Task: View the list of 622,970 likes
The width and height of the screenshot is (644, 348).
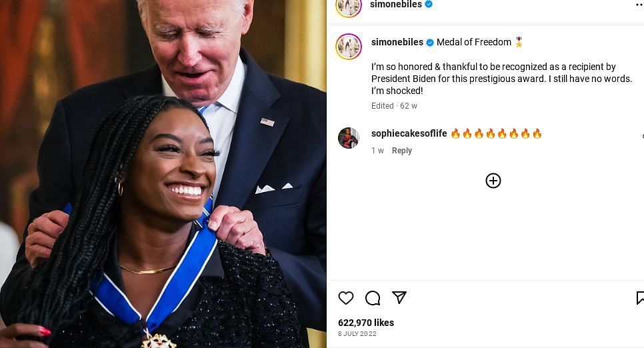Action: (x=366, y=323)
